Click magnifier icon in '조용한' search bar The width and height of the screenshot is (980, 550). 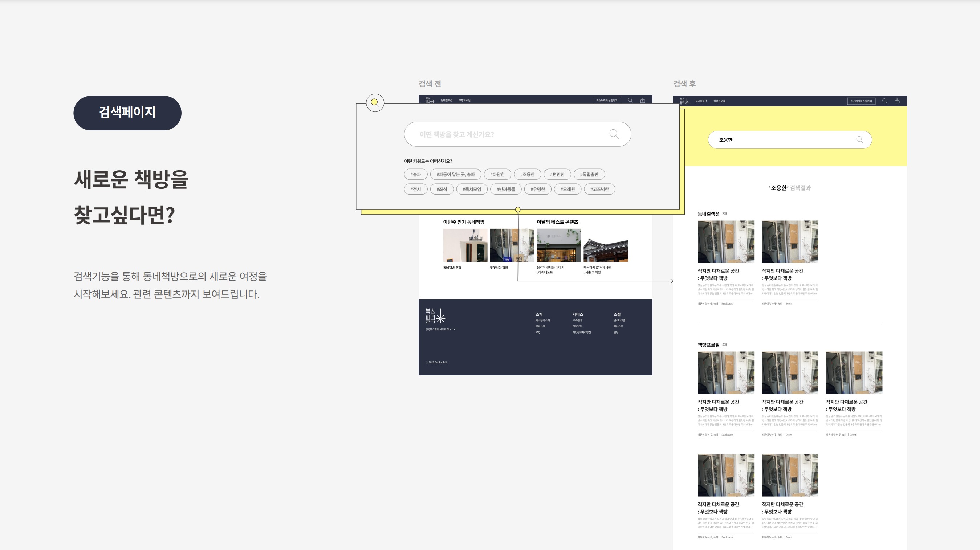pyautogui.click(x=859, y=140)
